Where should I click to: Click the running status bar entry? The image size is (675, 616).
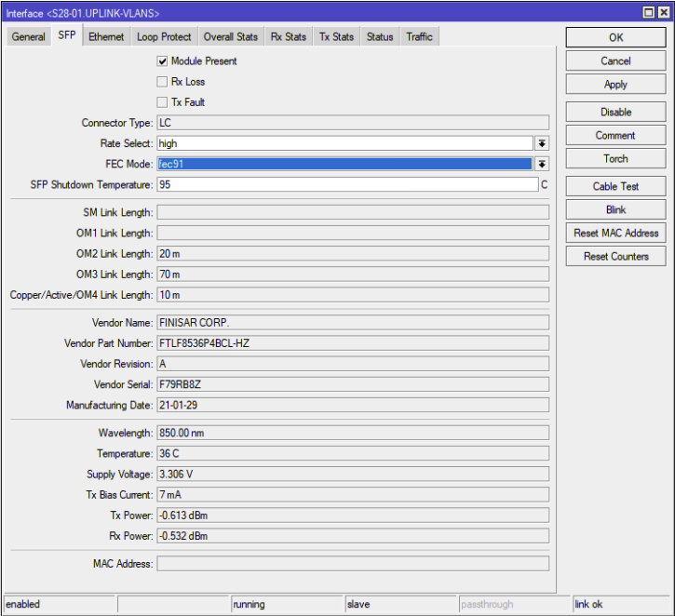coord(287,605)
